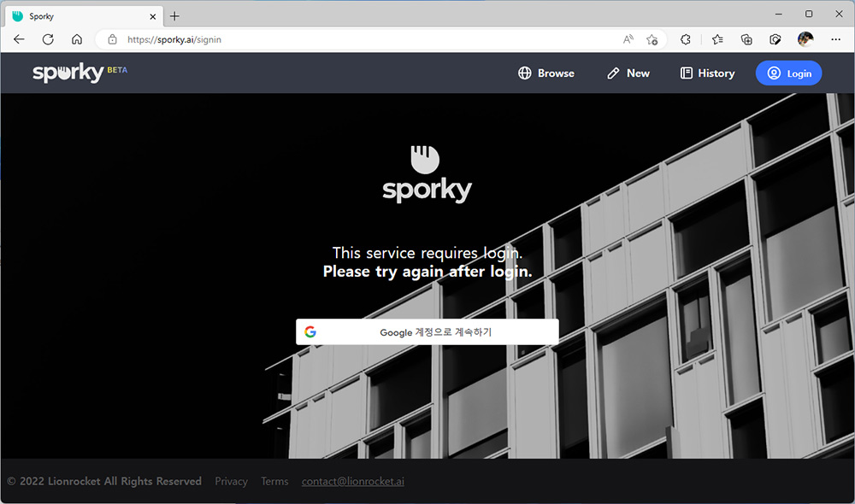Open the Browse menu item
Viewport: 855px width, 504px height.
(546, 73)
